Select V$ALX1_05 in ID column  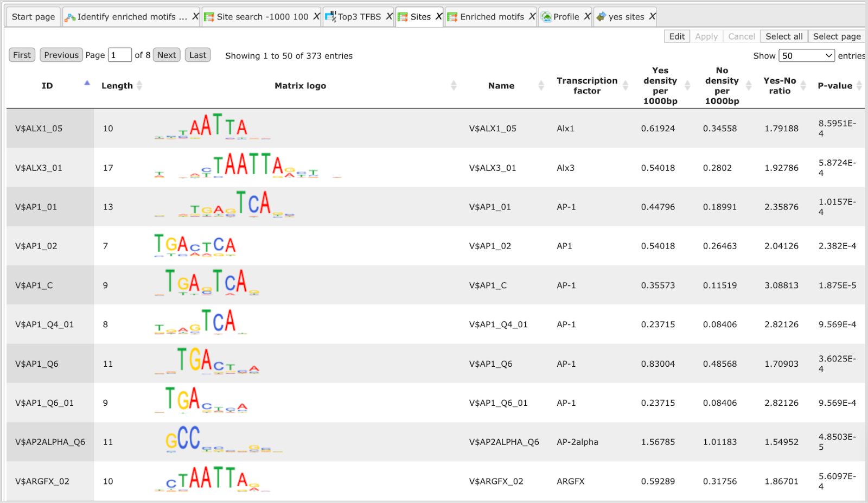tap(39, 129)
